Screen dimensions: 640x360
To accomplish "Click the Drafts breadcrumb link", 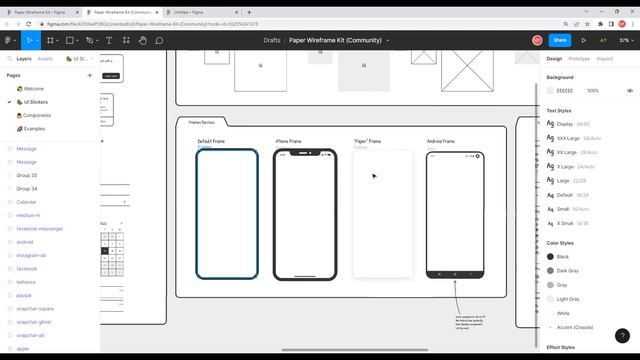I will pos(272,40).
